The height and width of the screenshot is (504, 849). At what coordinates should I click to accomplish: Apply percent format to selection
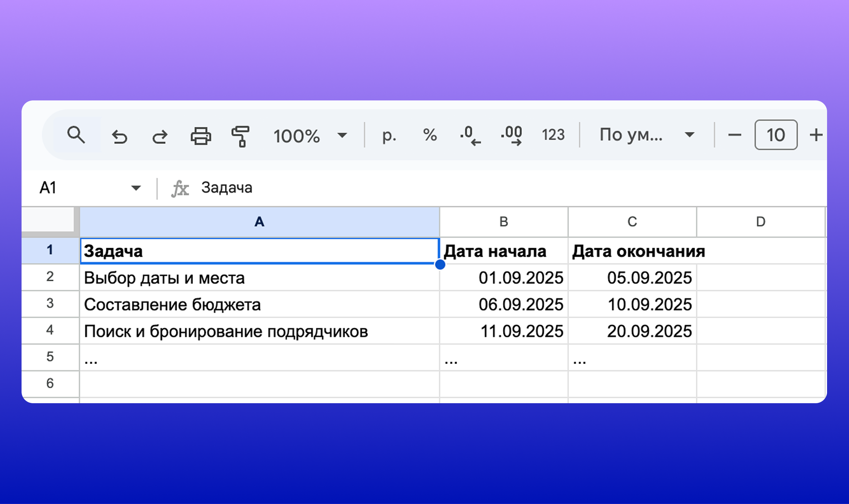click(x=429, y=135)
